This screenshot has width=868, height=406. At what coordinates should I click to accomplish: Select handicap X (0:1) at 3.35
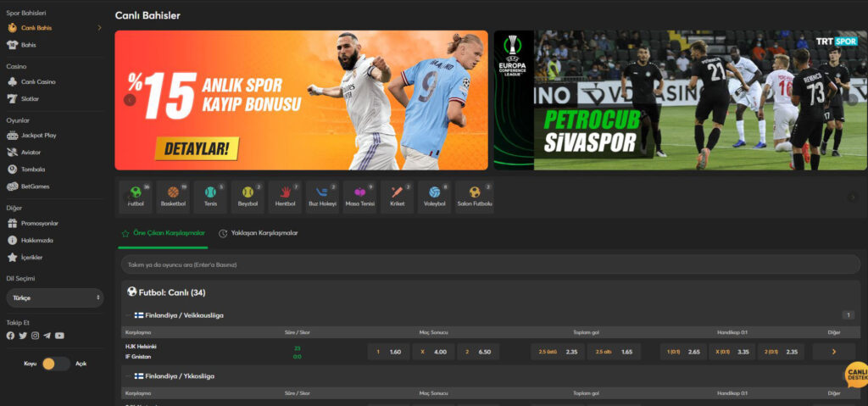(732, 352)
